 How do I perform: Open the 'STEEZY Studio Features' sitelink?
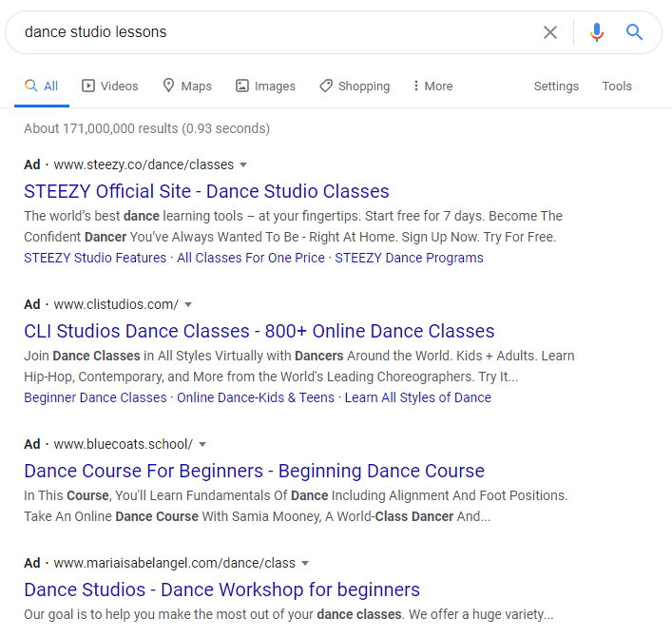coord(95,258)
